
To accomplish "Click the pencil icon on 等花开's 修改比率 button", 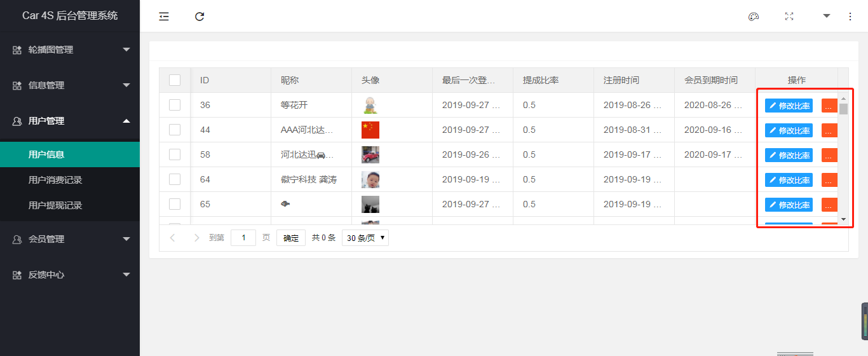I will point(773,106).
